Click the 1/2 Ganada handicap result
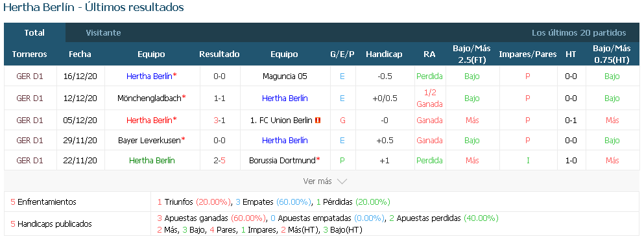Image resolution: width=644 pixels, height=243 pixels. pyautogui.click(x=429, y=98)
